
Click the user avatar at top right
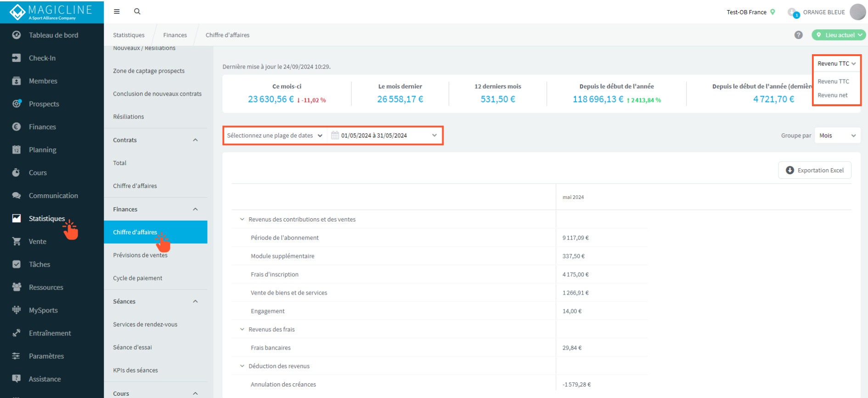tap(857, 12)
